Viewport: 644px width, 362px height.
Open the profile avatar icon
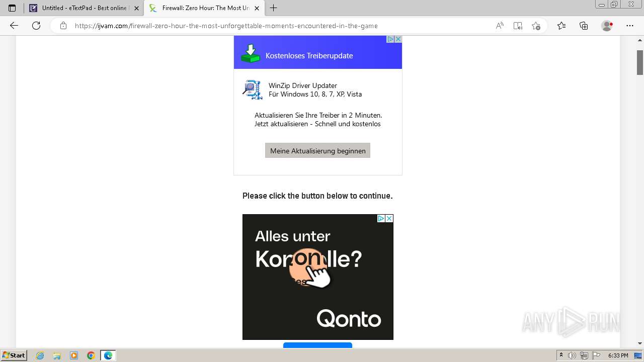click(x=607, y=26)
